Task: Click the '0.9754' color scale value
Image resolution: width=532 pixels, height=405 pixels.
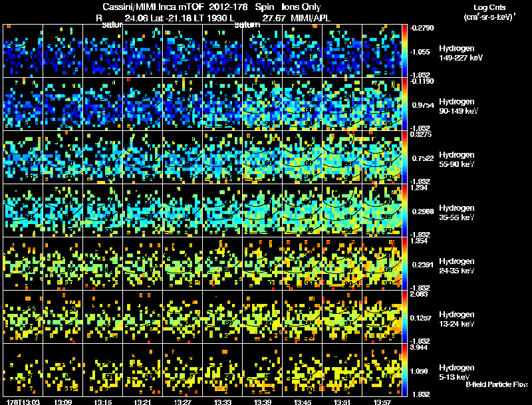Action: 423,105
